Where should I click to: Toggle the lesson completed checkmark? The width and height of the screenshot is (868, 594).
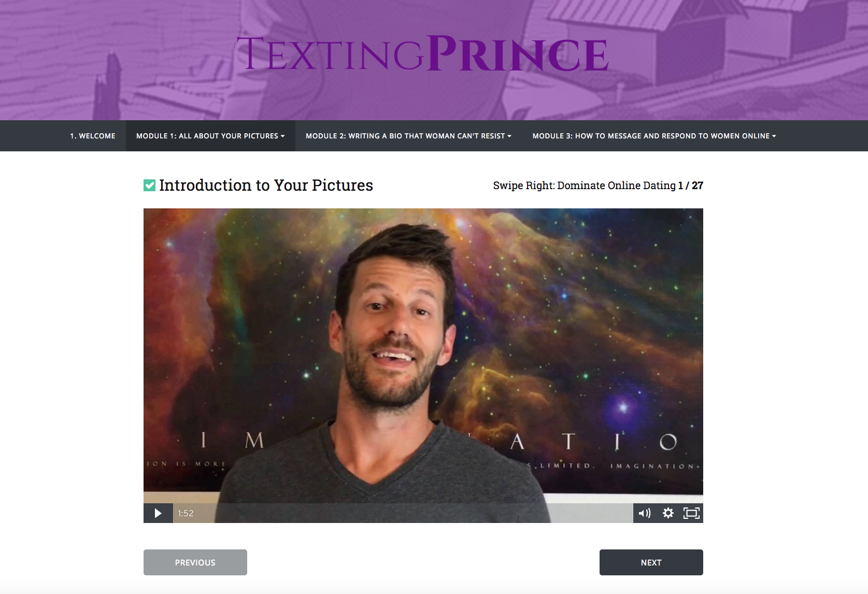click(149, 185)
